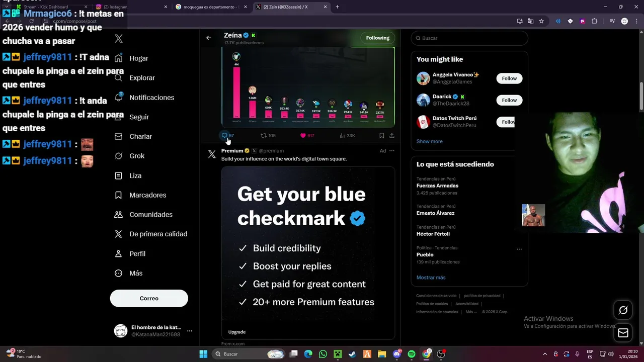644x362 pixels.
Task: Show hidden system tray icons
Action: pyautogui.click(x=545, y=354)
